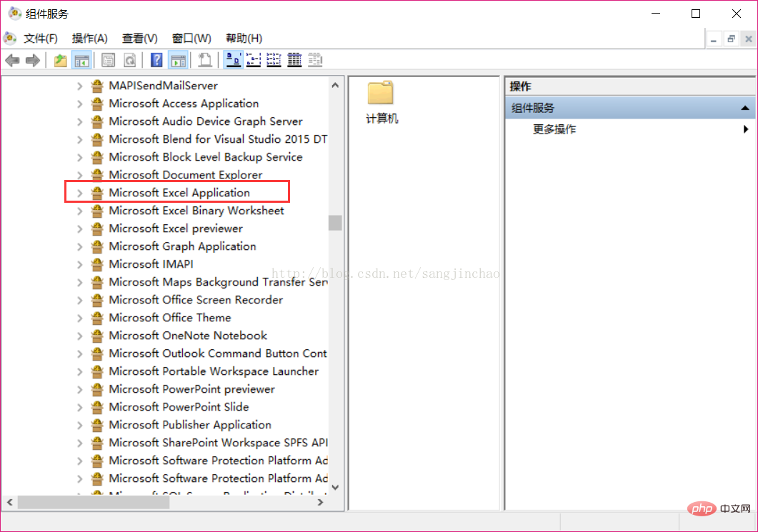Click Microsoft Office Theme package icon
Viewport: 758px width, 532px height.
(x=97, y=318)
